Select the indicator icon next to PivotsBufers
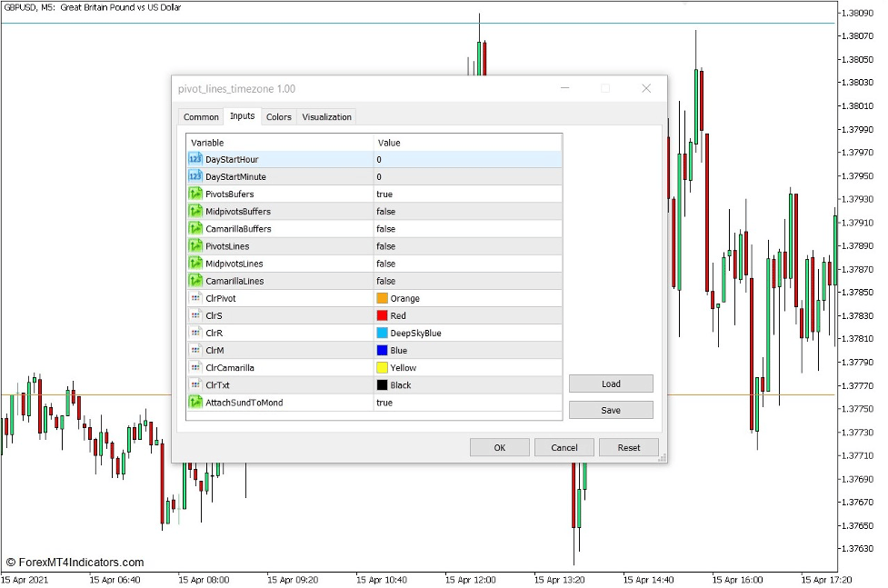This screenshot has height=588, width=888. click(194, 194)
